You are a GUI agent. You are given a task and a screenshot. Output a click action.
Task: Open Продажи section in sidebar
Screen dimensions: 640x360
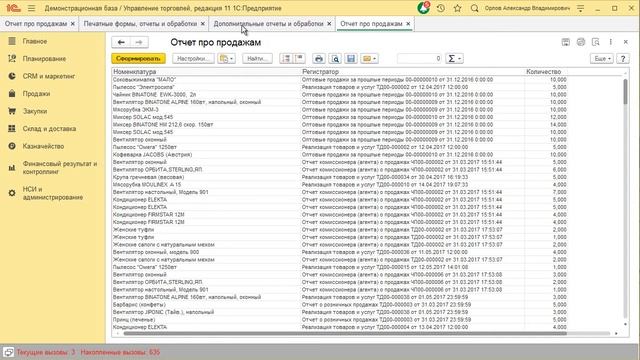click(36, 94)
